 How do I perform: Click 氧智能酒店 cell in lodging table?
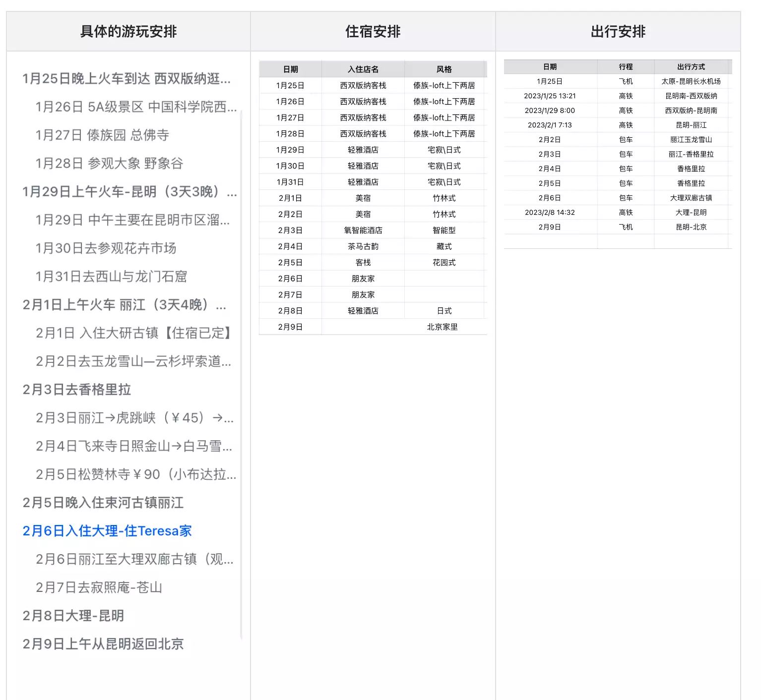point(363,231)
